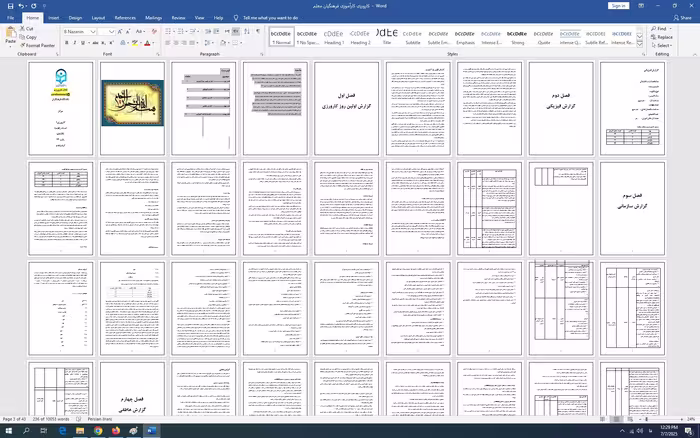The image size is (700, 438).
Task: Decrease paragraph indent
Action: [x=208, y=31]
